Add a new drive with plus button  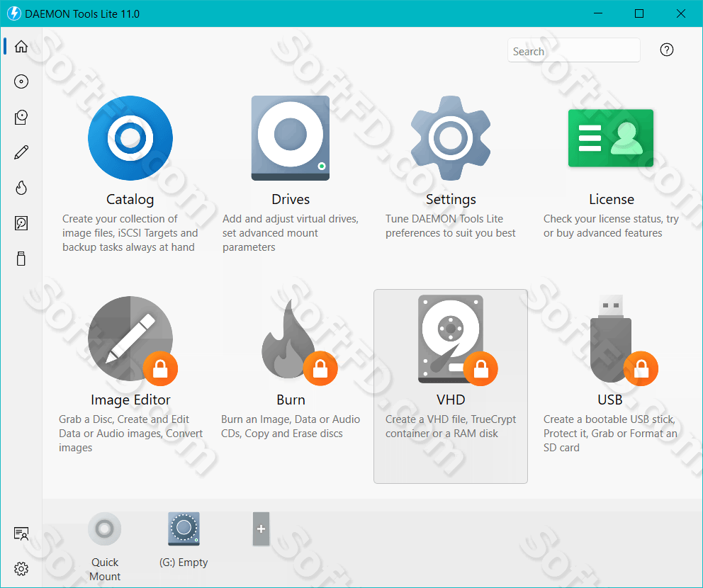click(x=261, y=528)
